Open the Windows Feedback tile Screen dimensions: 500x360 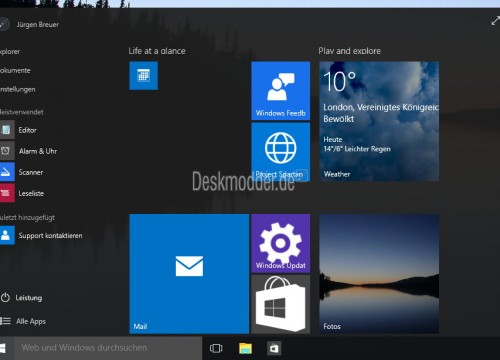point(280,91)
